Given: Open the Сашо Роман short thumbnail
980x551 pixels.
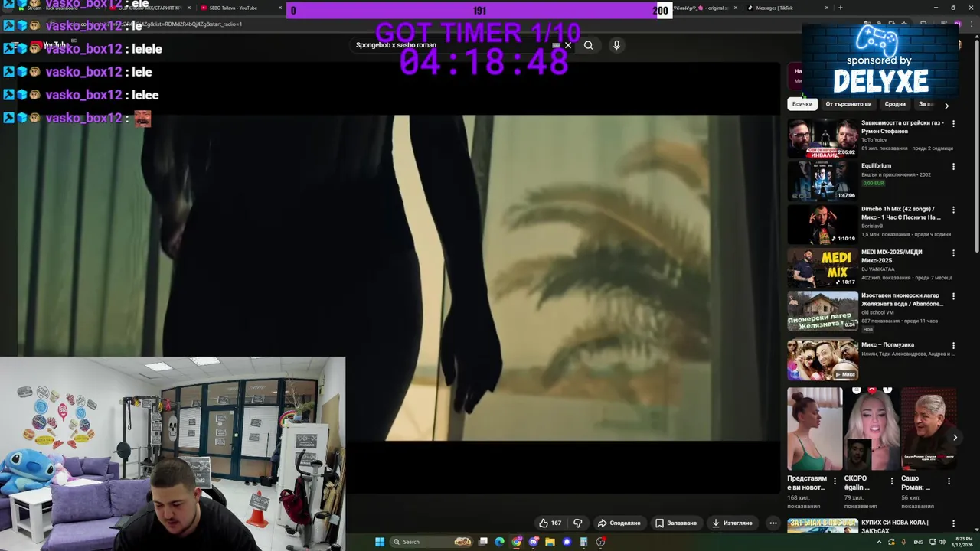Looking at the screenshot, I should 928,429.
